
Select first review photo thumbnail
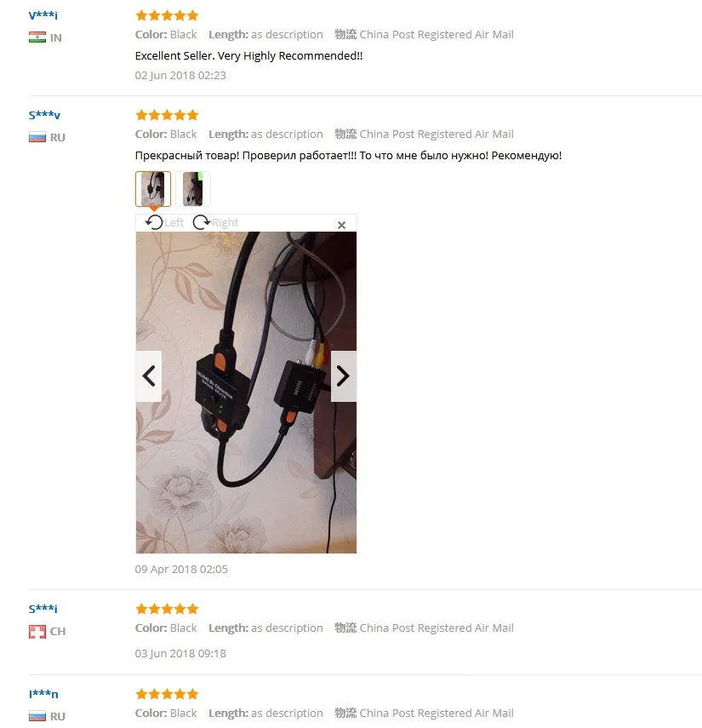tap(153, 189)
